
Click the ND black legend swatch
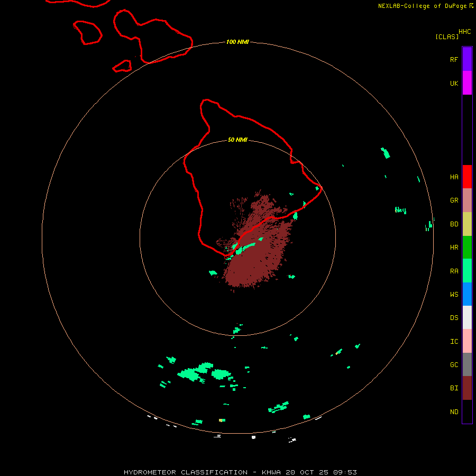(467, 411)
